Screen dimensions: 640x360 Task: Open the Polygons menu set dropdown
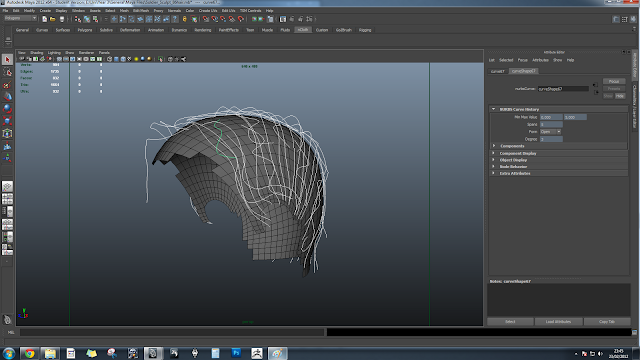click(20, 18)
